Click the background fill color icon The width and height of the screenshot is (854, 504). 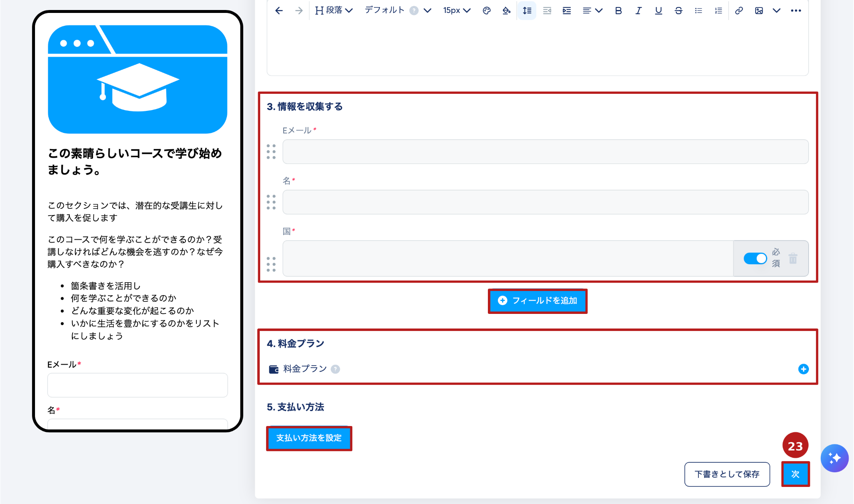click(x=506, y=11)
